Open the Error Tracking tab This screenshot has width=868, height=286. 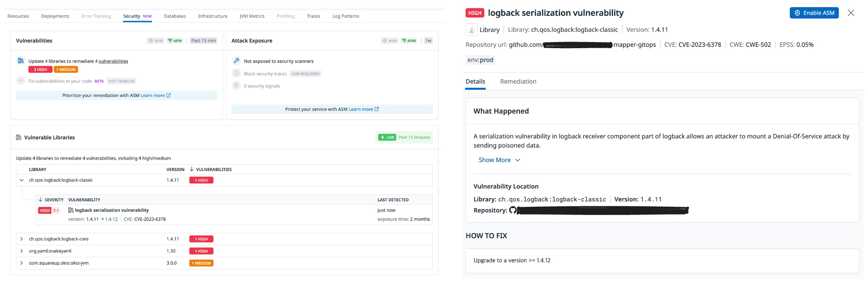point(96,16)
